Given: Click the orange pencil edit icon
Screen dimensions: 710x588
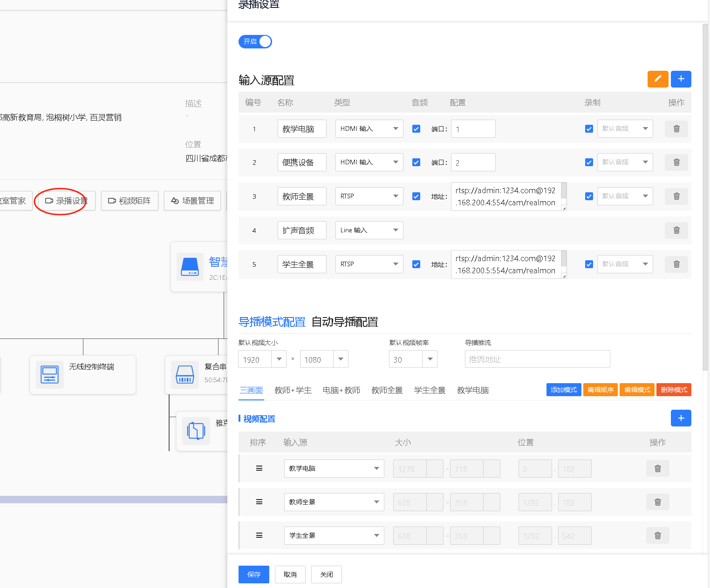Looking at the screenshot, I should [657, 79].
